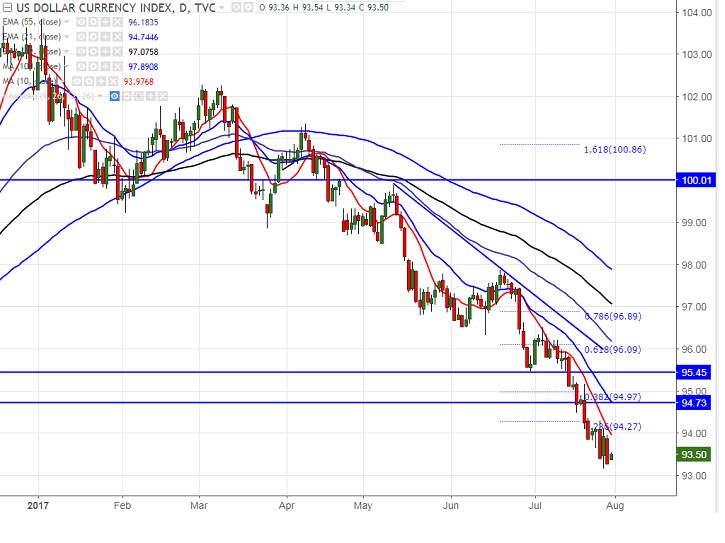Open settings gear for EMA 55 indicator

93,22
